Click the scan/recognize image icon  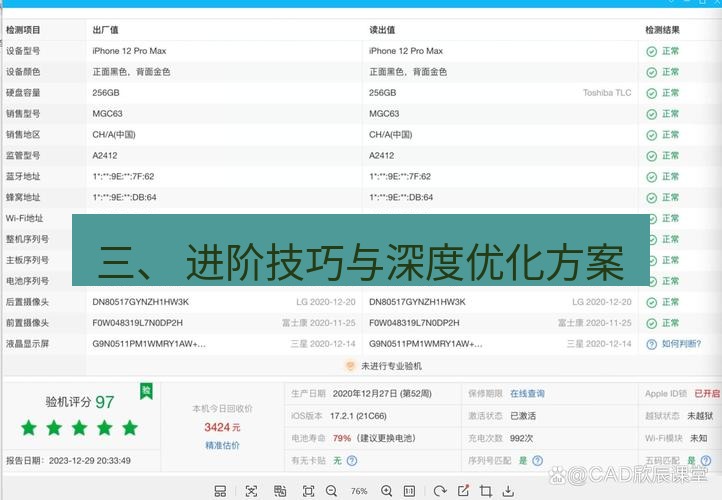click(x=251, y=491)
